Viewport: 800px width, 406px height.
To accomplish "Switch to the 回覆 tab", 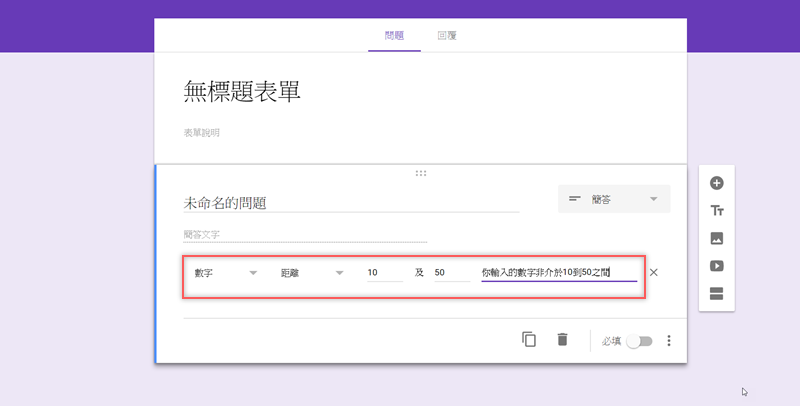I will click(447, 36).
